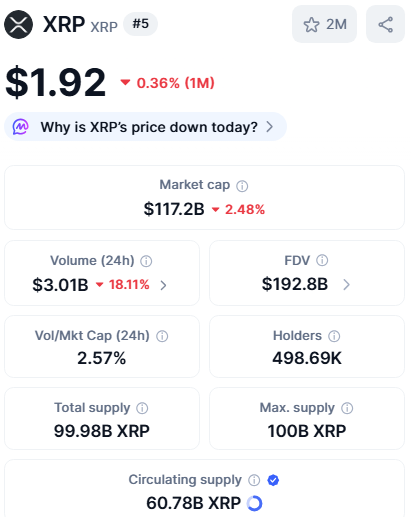Screen dimensions: 411x517
Task: Click the Total supply info icon
Action: 142,408
